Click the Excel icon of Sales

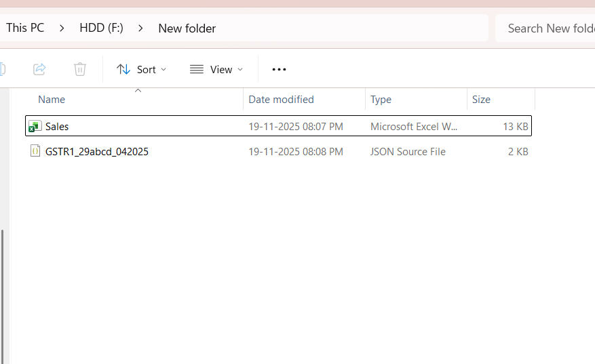click(35, 126)
